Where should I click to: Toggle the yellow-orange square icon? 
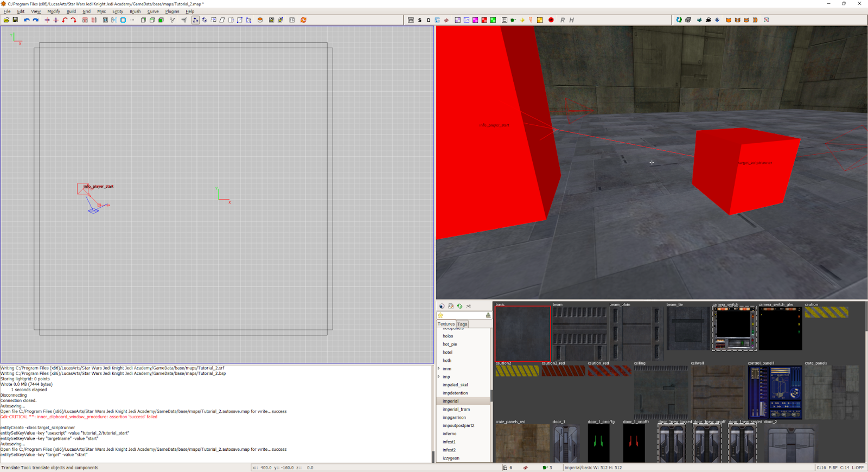(540, 20)
